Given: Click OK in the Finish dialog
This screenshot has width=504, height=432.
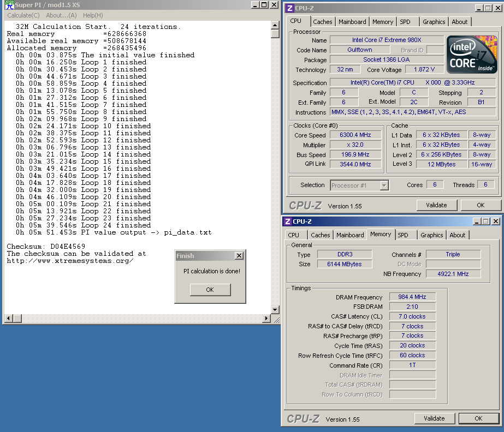Looking at the screenshot, I should click(210, 290).
